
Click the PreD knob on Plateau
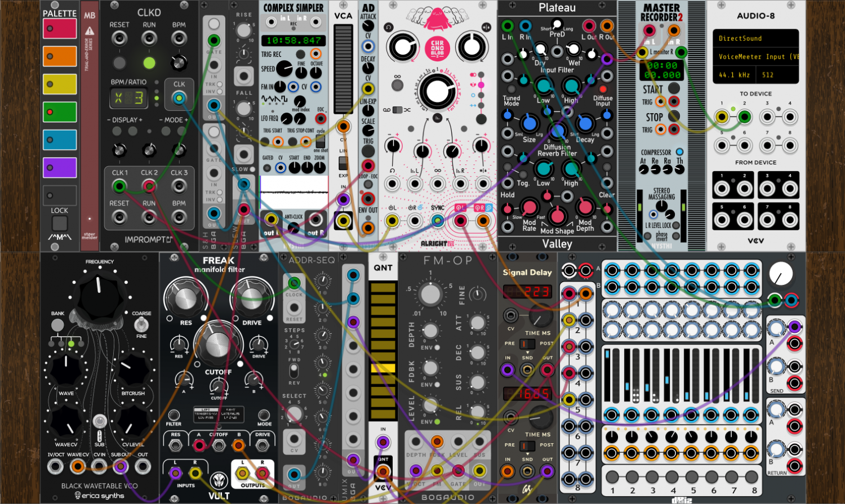pos(557,24)
